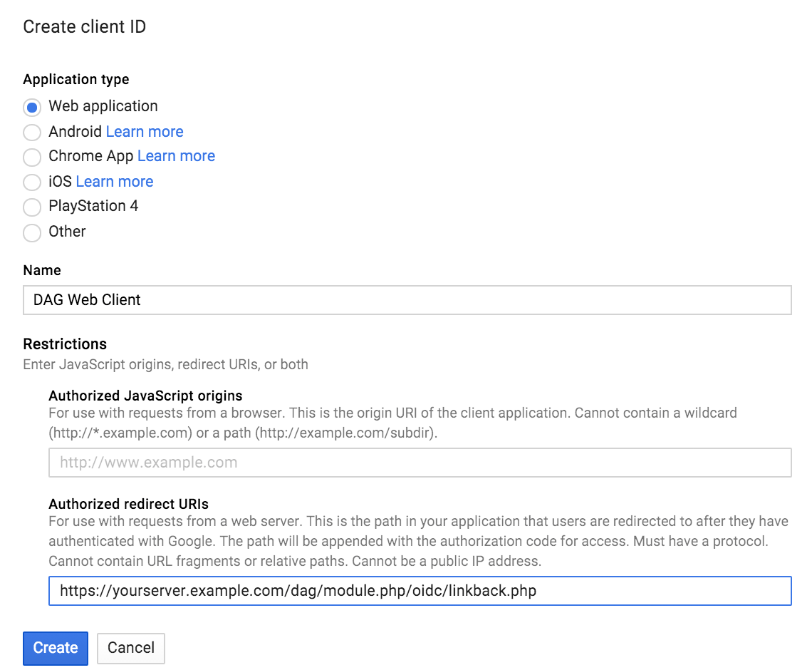Click the PlayStation 4 label text

(93, 207)
